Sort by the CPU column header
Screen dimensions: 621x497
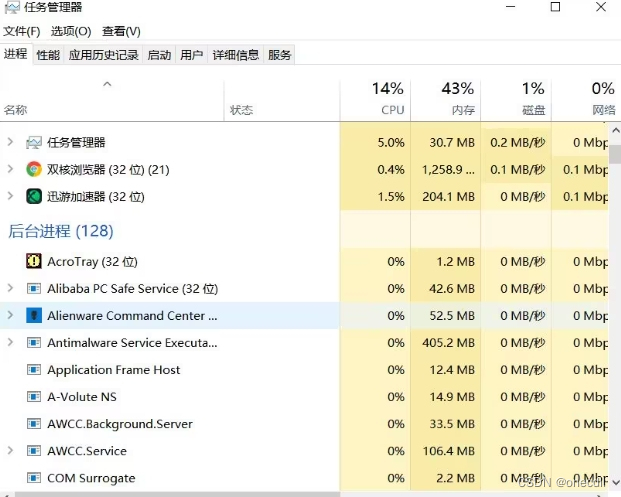(375, 100)
